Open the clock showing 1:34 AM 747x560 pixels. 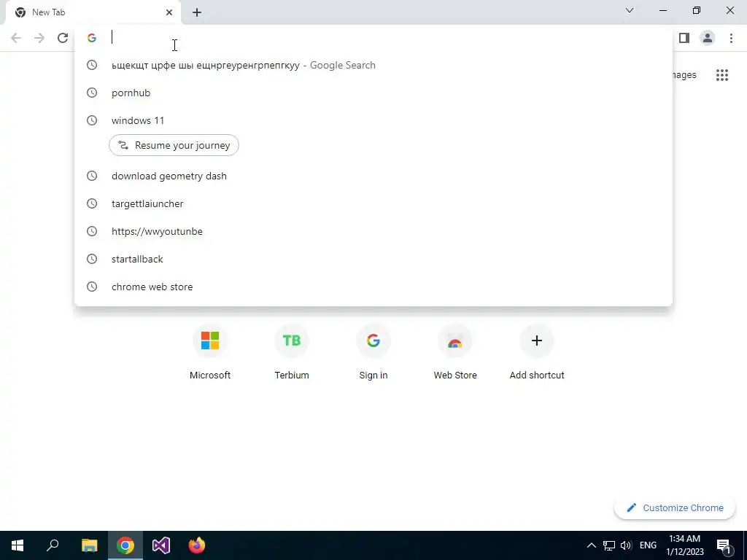pos(684,545)
